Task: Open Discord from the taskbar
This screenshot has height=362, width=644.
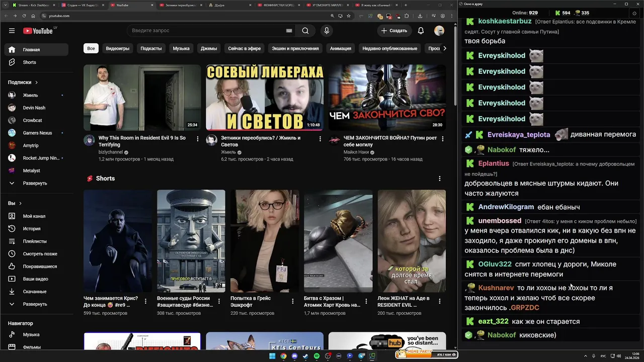Action: 294,356
